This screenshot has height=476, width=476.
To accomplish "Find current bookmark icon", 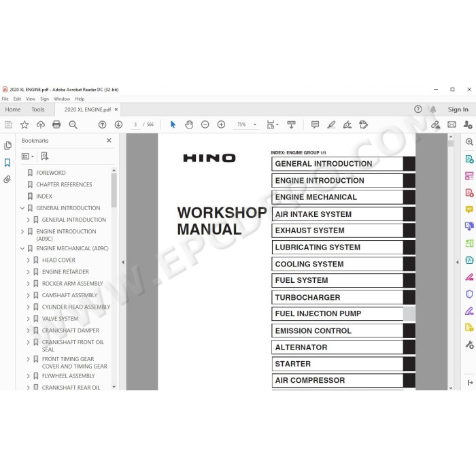I will [45, 156].
